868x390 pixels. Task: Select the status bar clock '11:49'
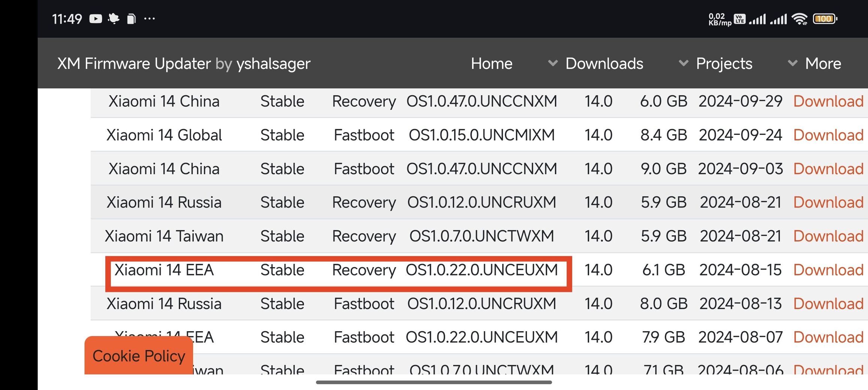click(x=67, y=19)
